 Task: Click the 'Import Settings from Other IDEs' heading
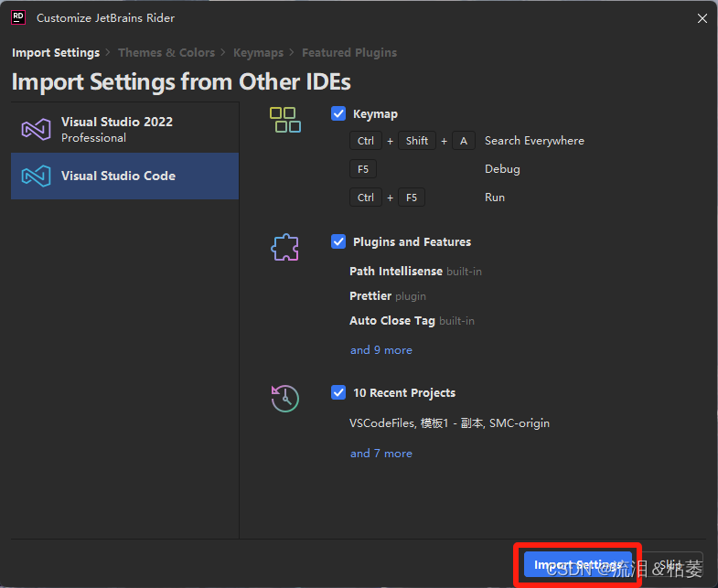point(181,82)
